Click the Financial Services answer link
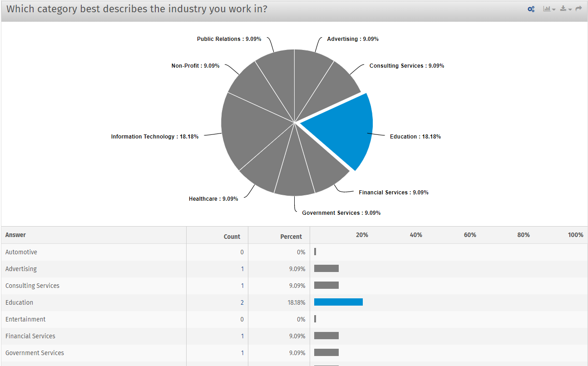The height and width of the screenshot is (366, 588). coord(30,336)
